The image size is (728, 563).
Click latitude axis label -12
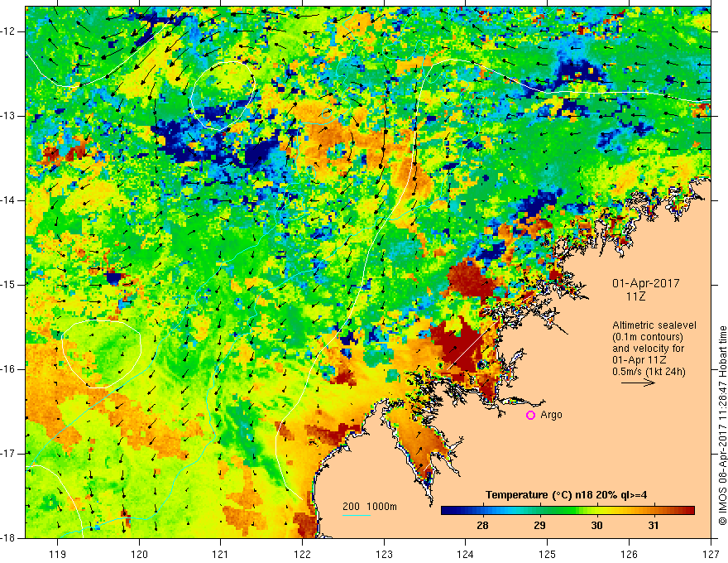click(x=9, y=31)
